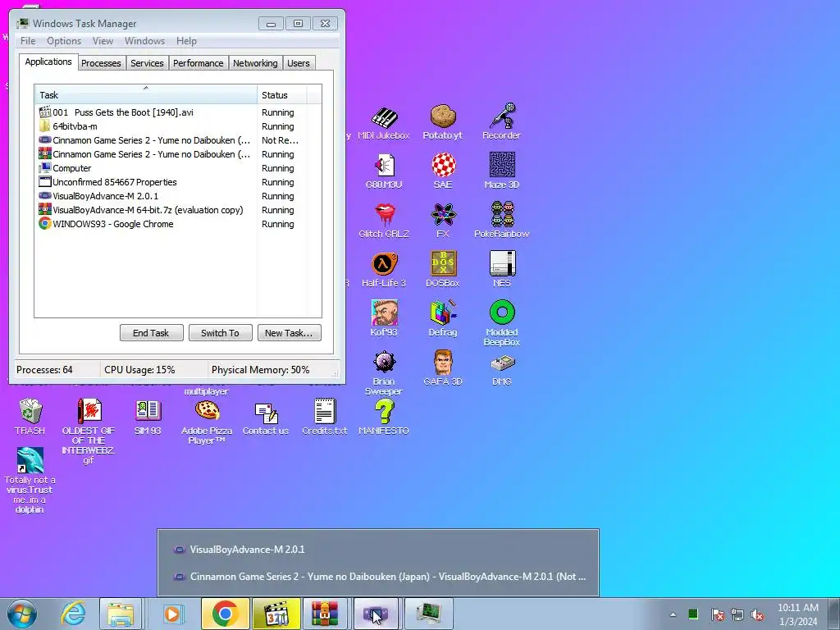This screenshot has height=630, width=840.
Task: Click the New Task... button
Action: coord(289,333)
